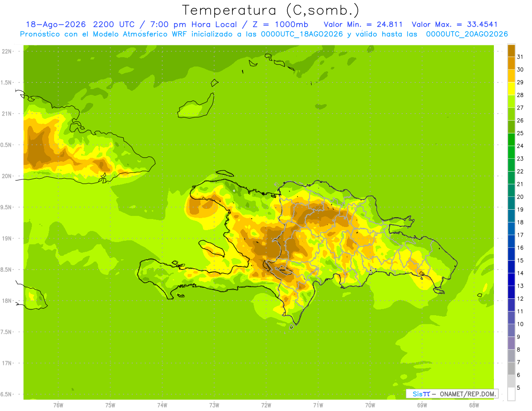Click the '18N' latitude label
This screenshot has width=532, height=411.
click(7, 301)
